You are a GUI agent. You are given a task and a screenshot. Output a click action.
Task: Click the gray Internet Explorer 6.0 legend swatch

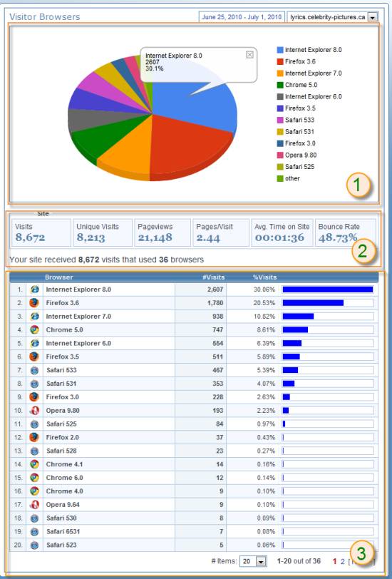pos(280,97)
